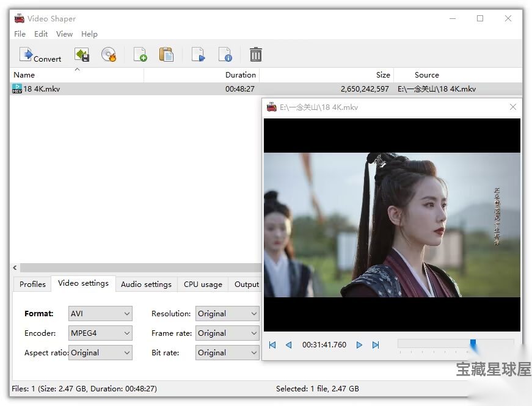Image resolution: width=532 pixels, height=406 pixels.
Task: Open the Help menu
Action: pos(89,34)
